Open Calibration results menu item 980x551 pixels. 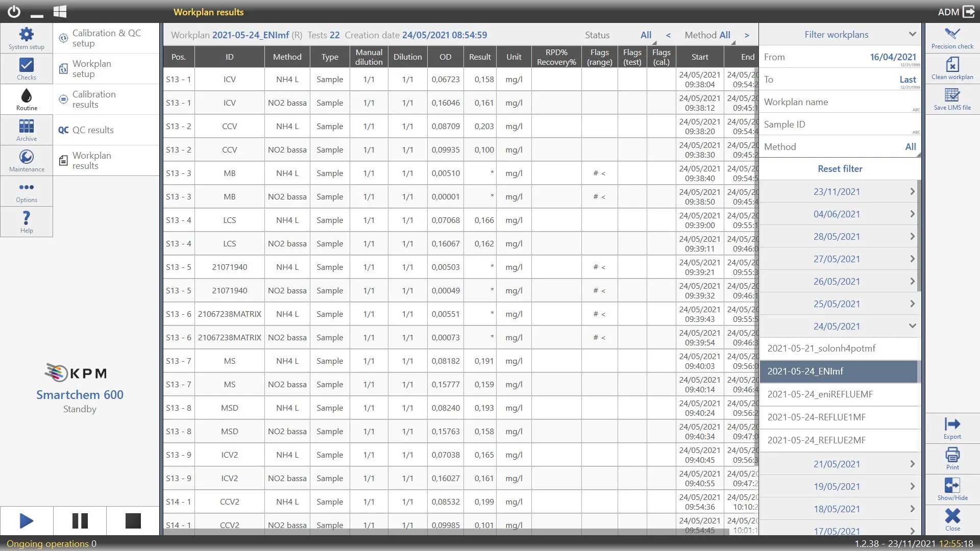click(94, 99)
